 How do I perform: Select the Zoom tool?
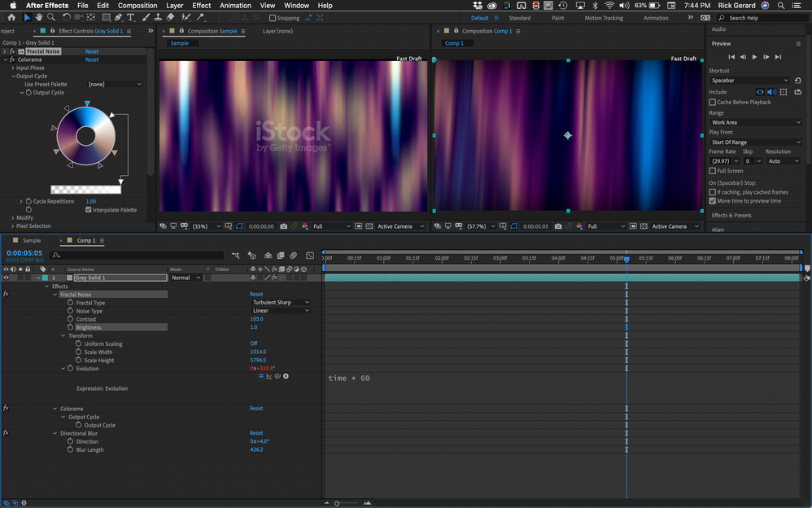pos(51,17)
